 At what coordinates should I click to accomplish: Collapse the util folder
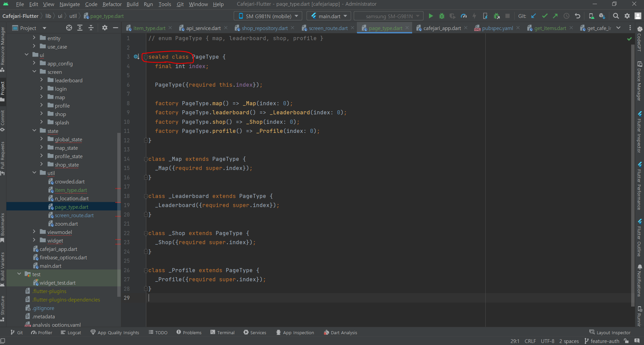tap(34, 172)
